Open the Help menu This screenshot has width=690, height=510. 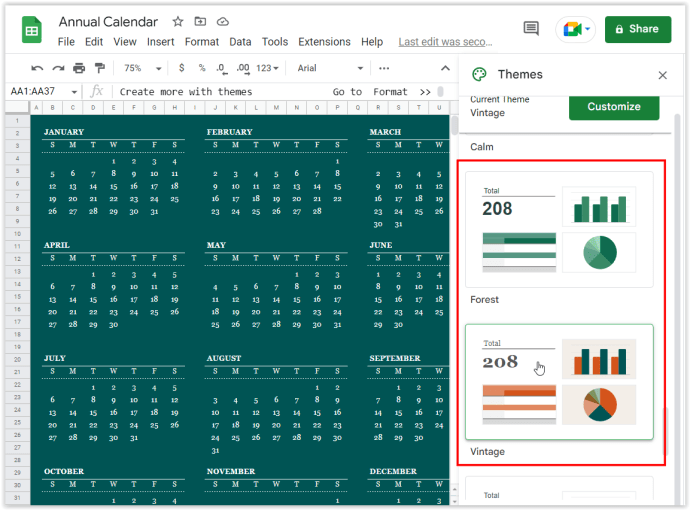pos(372,42)
